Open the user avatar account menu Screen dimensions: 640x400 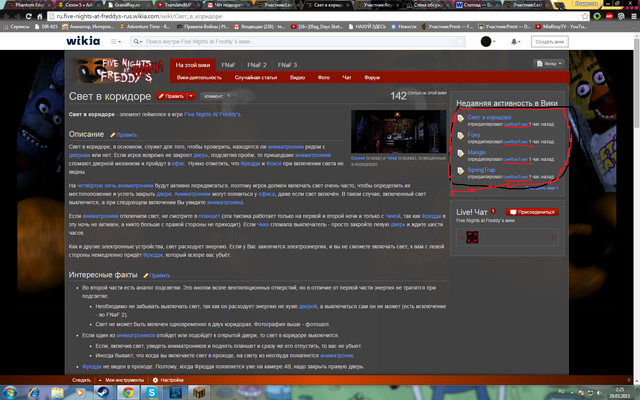tap(487, 41)
